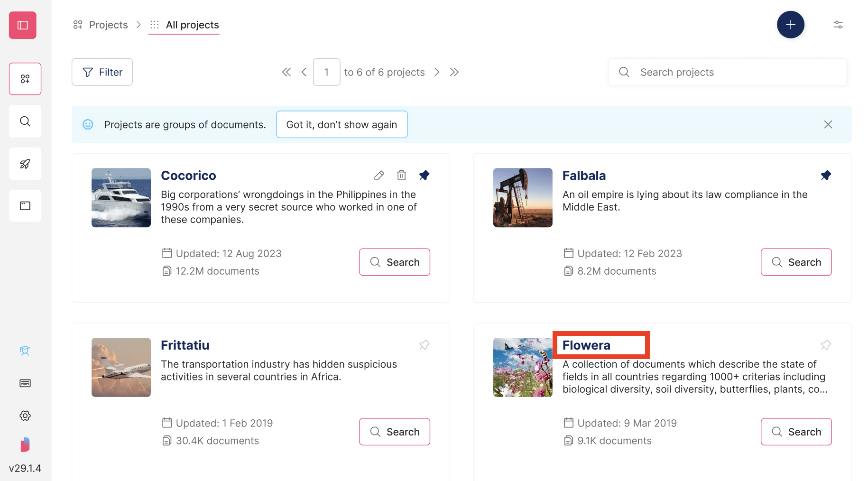
Task: Open search from the left sidebar
Action: pos(25,121)
